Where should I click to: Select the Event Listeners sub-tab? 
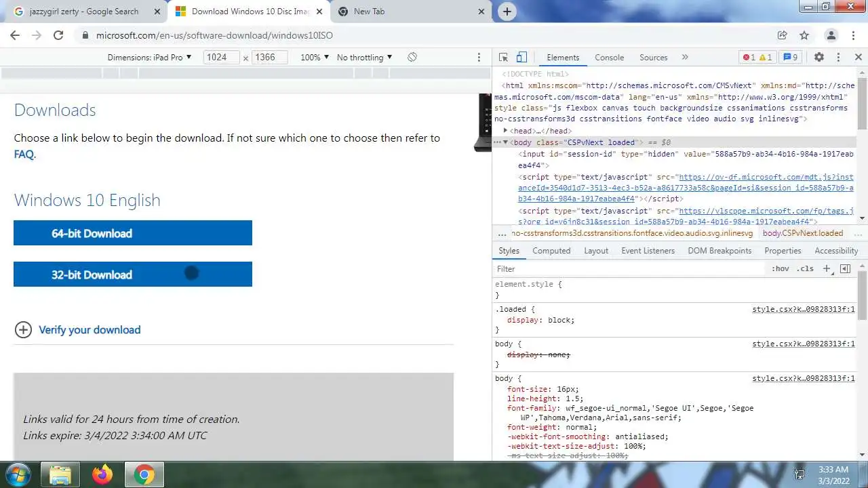[648, 251]
